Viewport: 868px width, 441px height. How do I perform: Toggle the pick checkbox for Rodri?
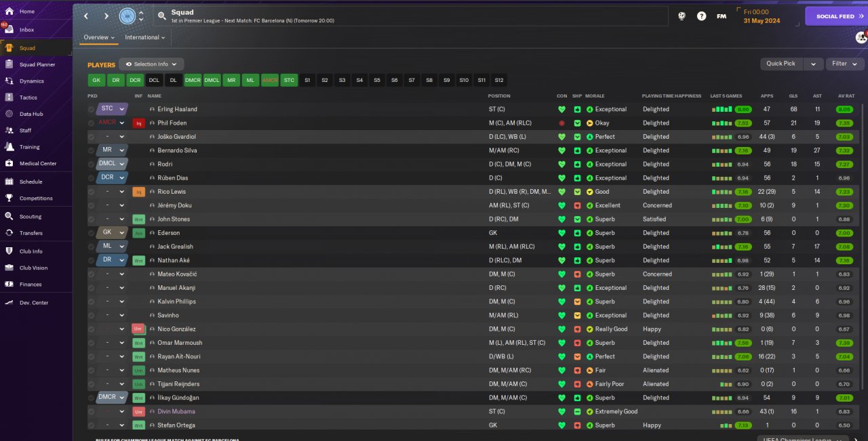(x=92, y=164)
